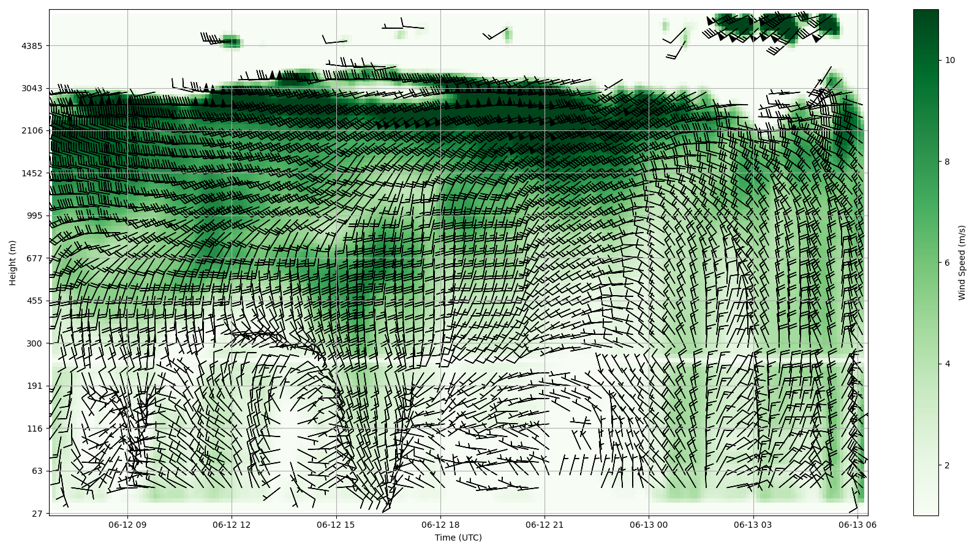Click the '06-12 21' time tick label
980x551 pixels.
tap(545, 525)
